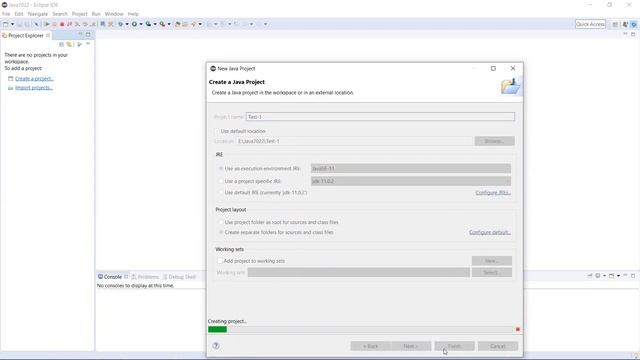The image size is (640, 360).
Task: Open the Window menu
Action: [x=114, y=14]
